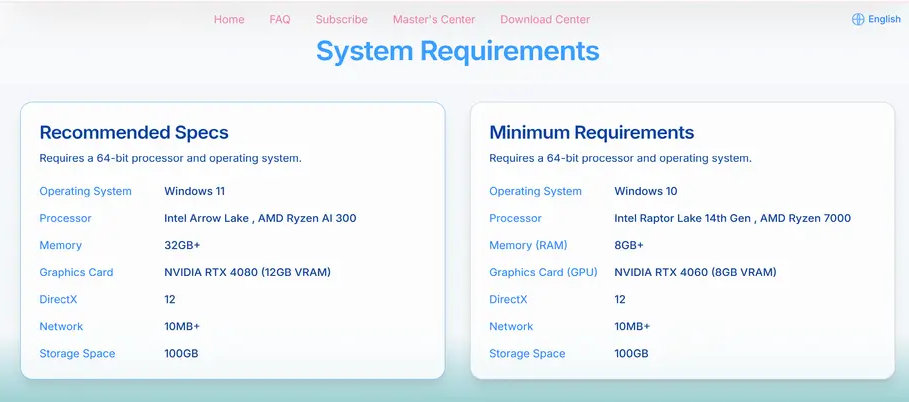Select 100GB storage value in Minimum Requirements
Image resolution: width=909 pixels, height=402 pixels.
pyautogui.click(x=631, y=353)
